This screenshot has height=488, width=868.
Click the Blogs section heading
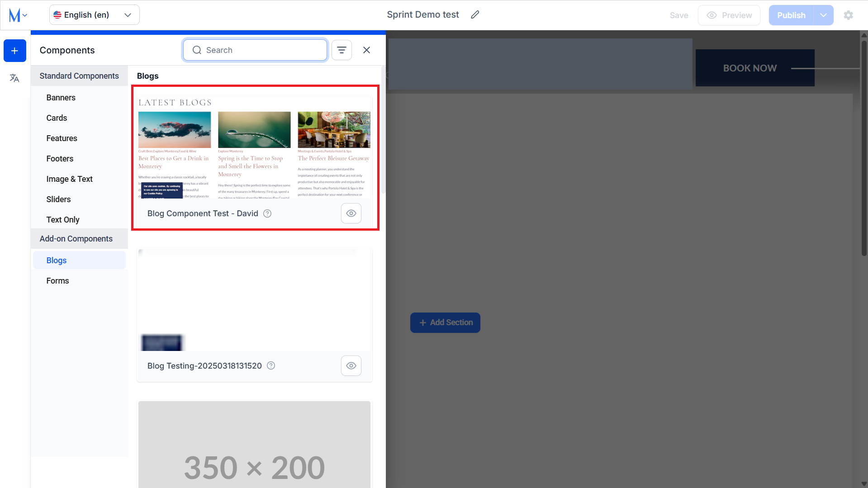(x=148, y=76)
